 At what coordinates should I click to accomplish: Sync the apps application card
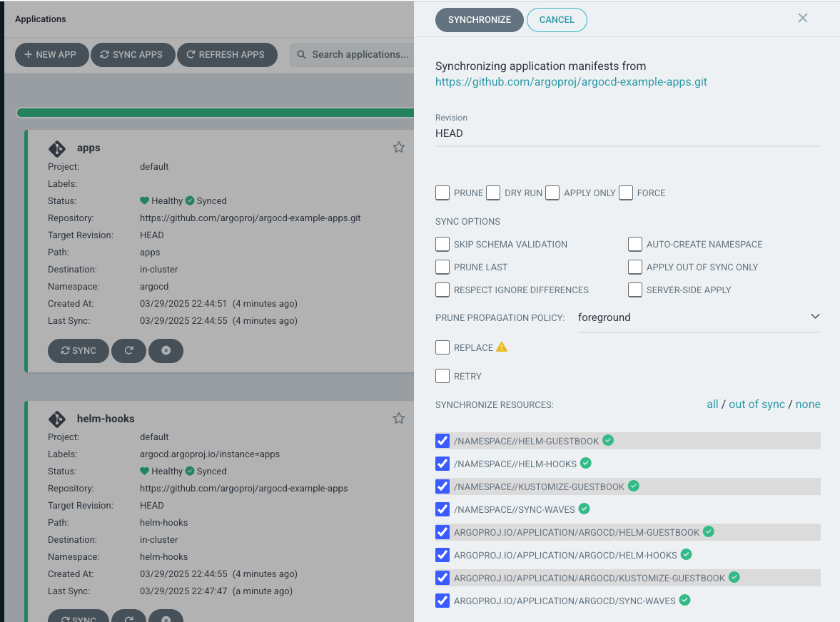pyautogui.click(x=79, y=351)
